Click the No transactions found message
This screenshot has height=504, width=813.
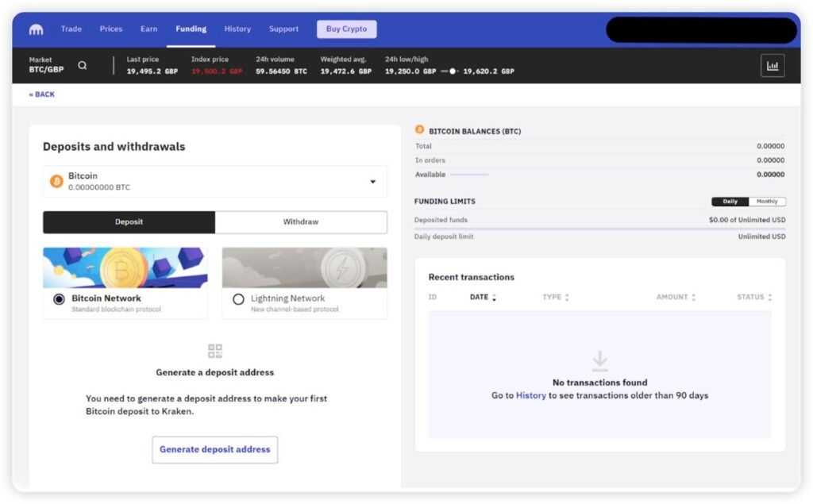click(600, 383)
